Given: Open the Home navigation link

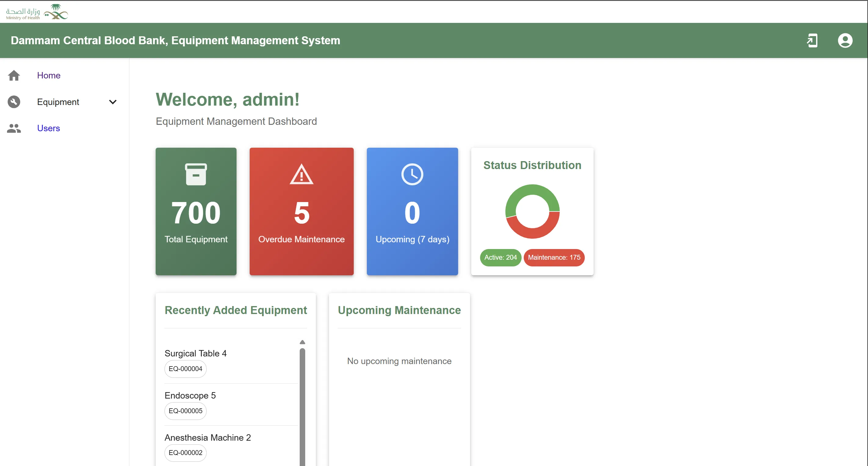Looking at the screenshot, I should point(49,75).
